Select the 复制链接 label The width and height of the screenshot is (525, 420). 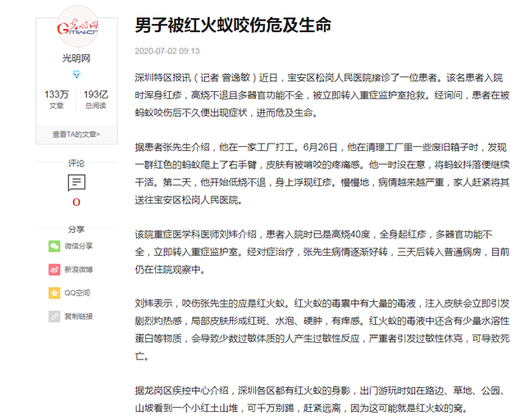pyautogui.click(x=79, y=317)
